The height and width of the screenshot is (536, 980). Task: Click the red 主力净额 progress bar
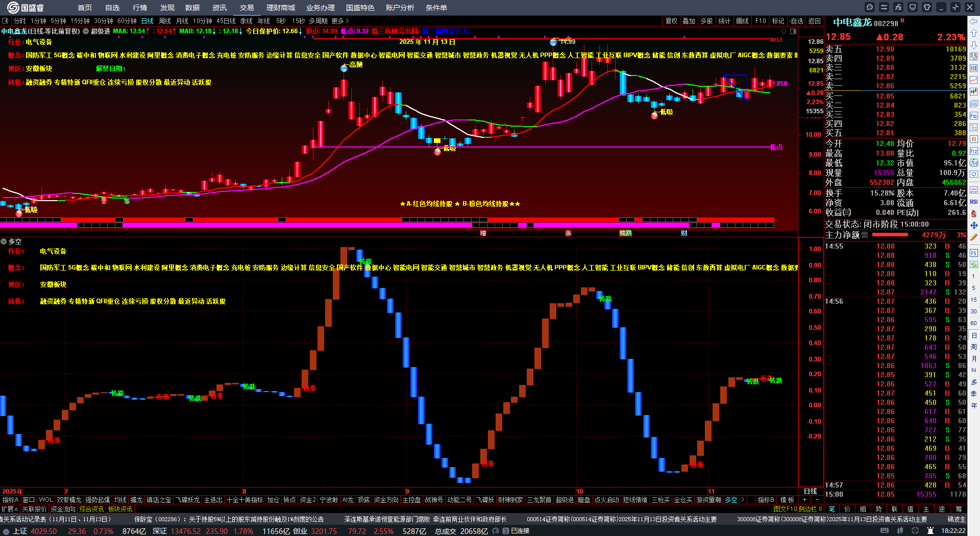890,235
